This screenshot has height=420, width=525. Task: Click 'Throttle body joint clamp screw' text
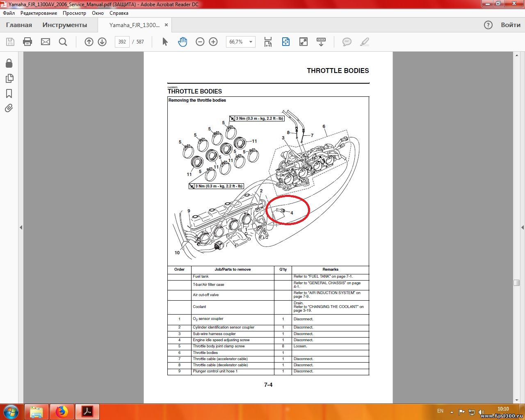click(x=219, y=346)
